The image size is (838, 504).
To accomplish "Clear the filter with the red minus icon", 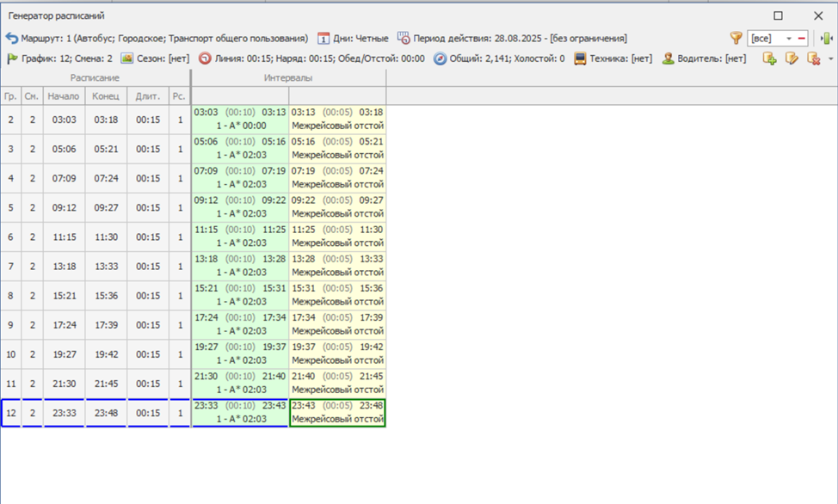I will 801,39.
